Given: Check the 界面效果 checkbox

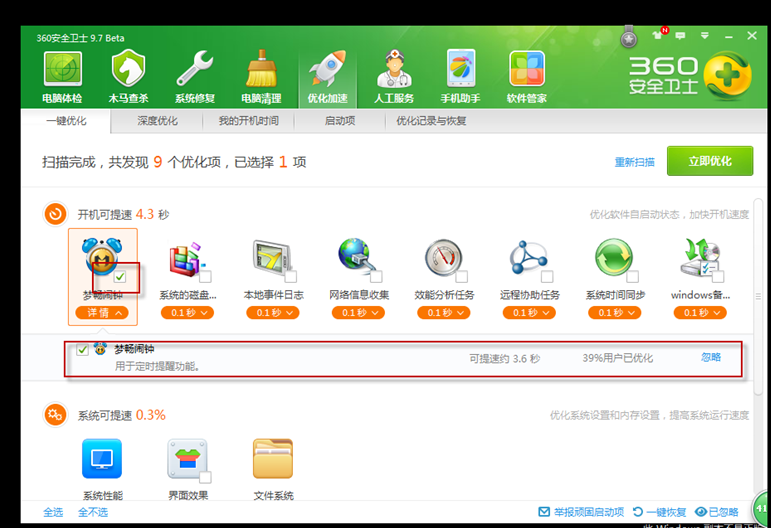Looking at the screenshot, I should [205, 477].
